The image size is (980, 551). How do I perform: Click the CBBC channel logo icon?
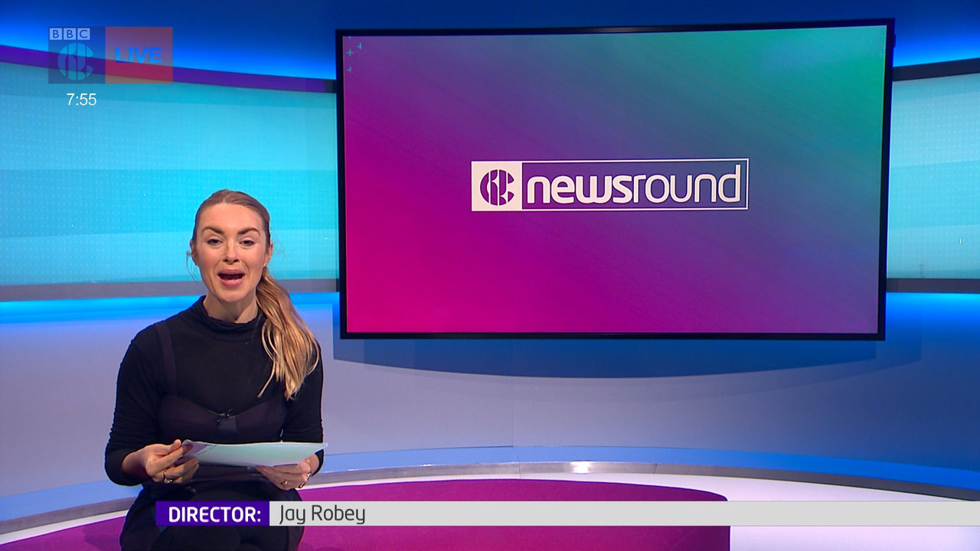click(77, 62)
